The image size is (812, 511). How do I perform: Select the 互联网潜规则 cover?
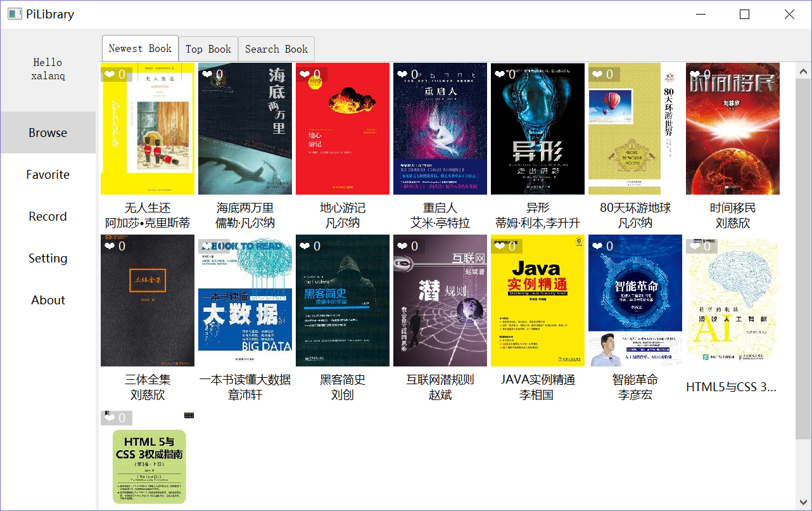pos(440,301)
